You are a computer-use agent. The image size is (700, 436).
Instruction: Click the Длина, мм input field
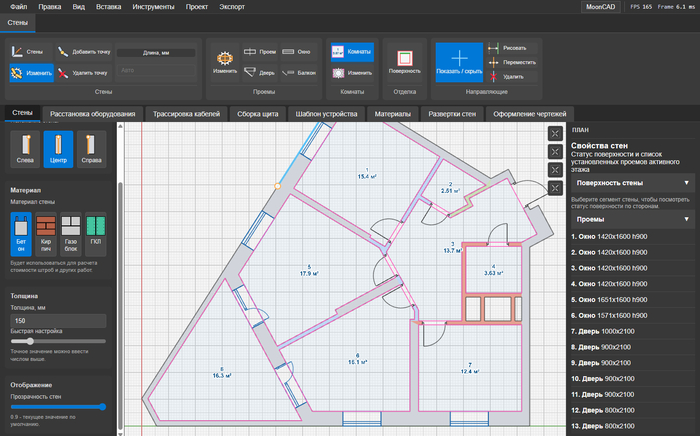coord(156,71)
